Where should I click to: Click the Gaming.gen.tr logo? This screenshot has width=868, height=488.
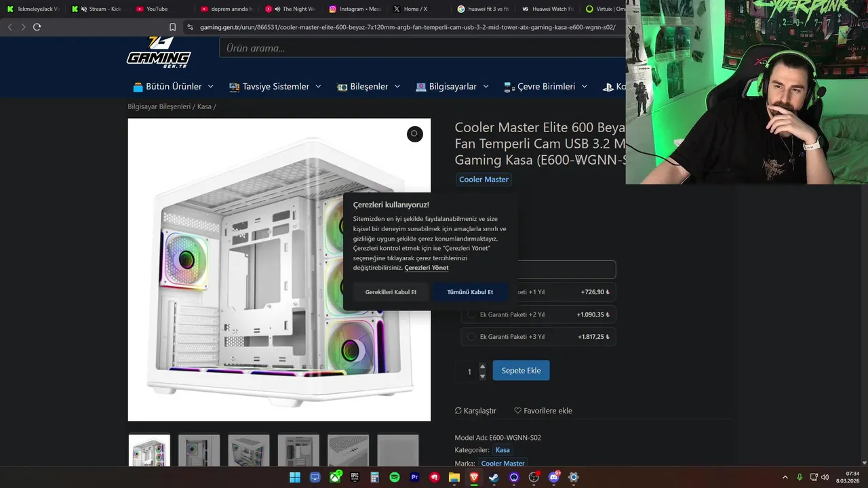pos(159,53)
